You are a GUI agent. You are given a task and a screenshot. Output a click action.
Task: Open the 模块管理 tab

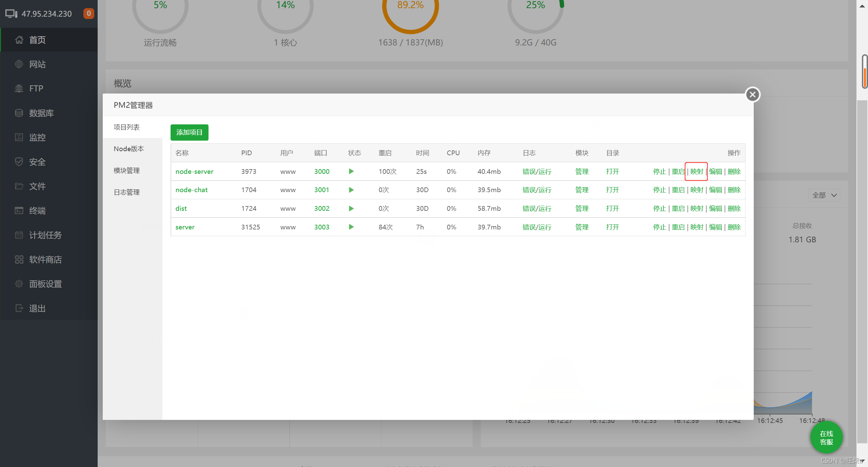tap(127, 170)
